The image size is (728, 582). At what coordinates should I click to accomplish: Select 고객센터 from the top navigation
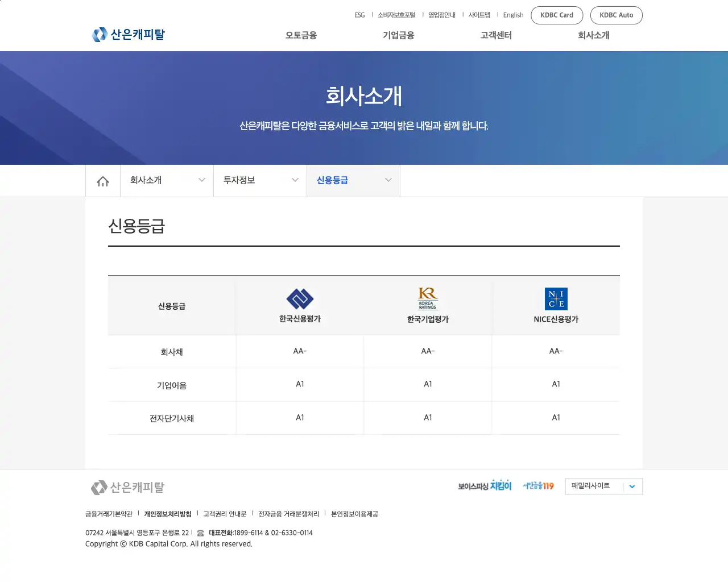[495, 35]
